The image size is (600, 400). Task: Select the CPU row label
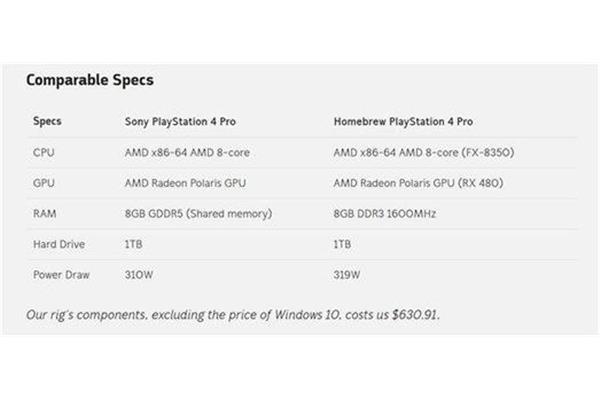point(44,152)
